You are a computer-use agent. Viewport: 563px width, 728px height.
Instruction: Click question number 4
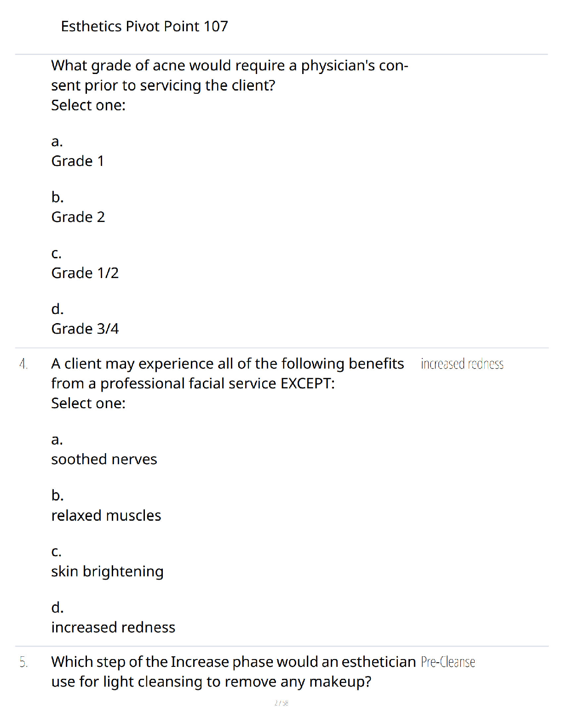[23, 364]
